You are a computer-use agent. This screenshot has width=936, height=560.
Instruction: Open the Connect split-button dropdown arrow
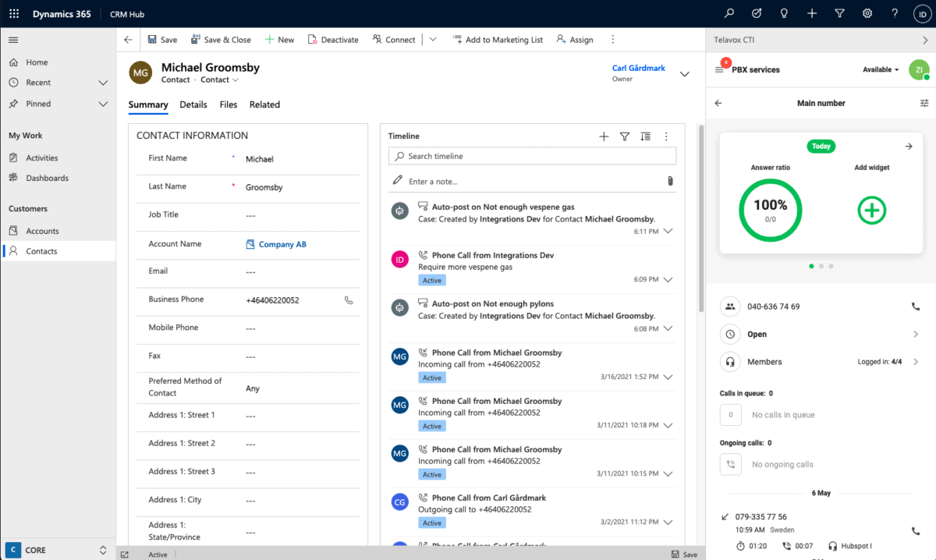click(x=433, y=40)
